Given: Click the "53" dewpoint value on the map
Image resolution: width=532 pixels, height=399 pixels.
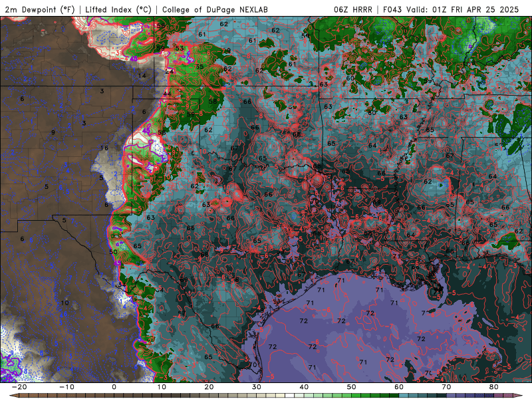Looking at the screenshot, I should pos(180,48).
